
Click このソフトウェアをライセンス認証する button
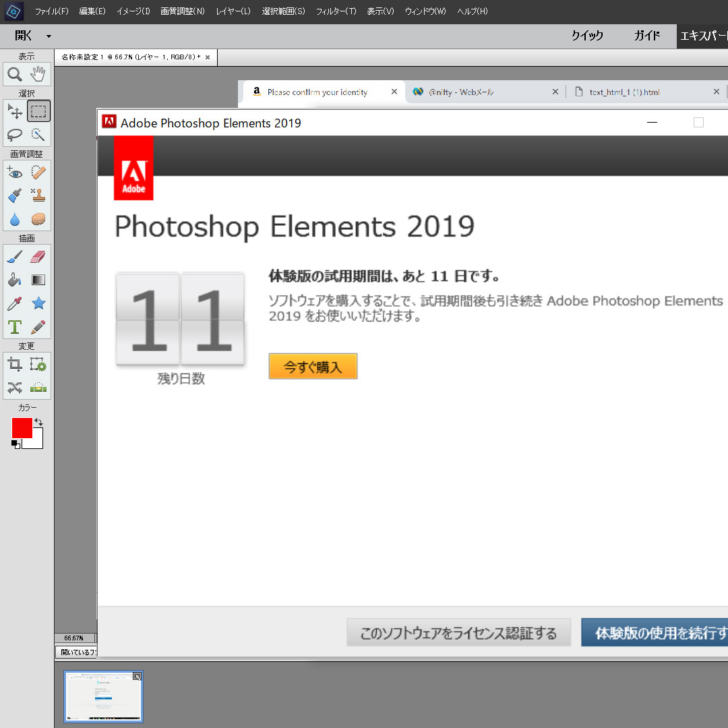tap(458, 632)
